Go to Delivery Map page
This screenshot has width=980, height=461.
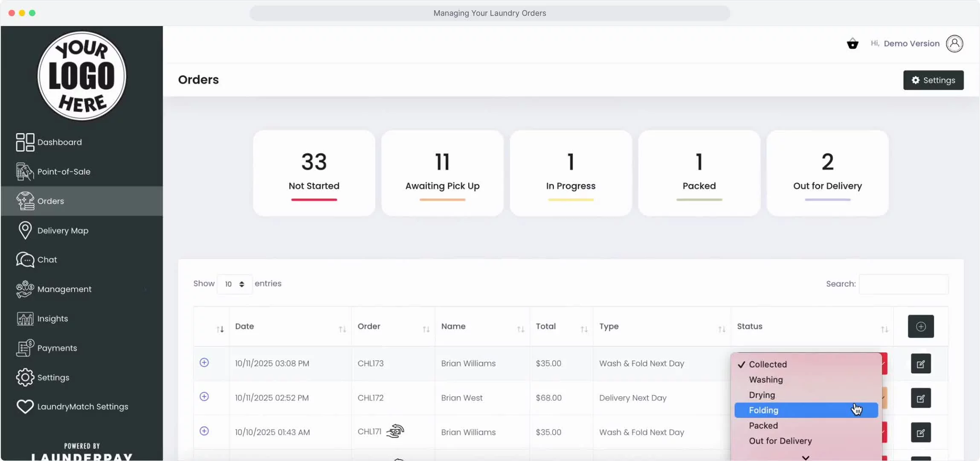(63, 230)
